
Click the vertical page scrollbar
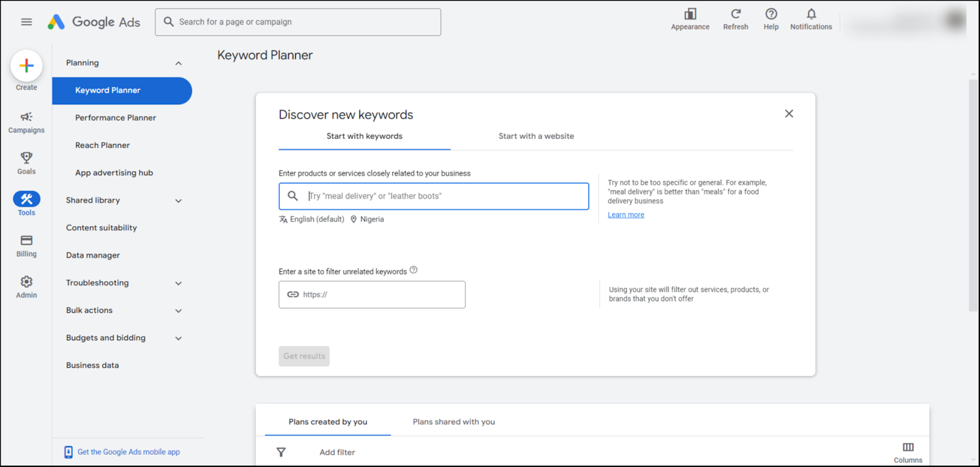(973, 196)
